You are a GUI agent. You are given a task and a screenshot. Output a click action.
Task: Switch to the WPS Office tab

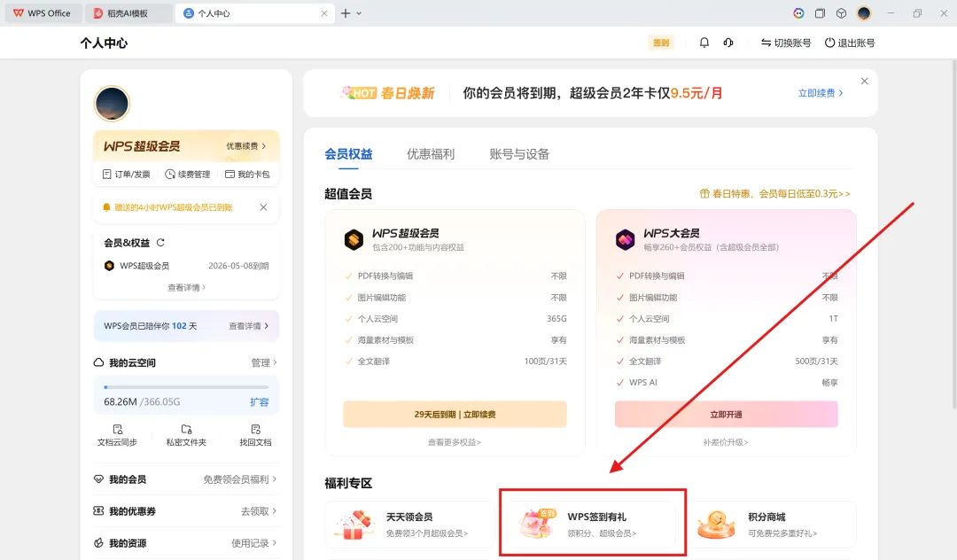(43, 12)
